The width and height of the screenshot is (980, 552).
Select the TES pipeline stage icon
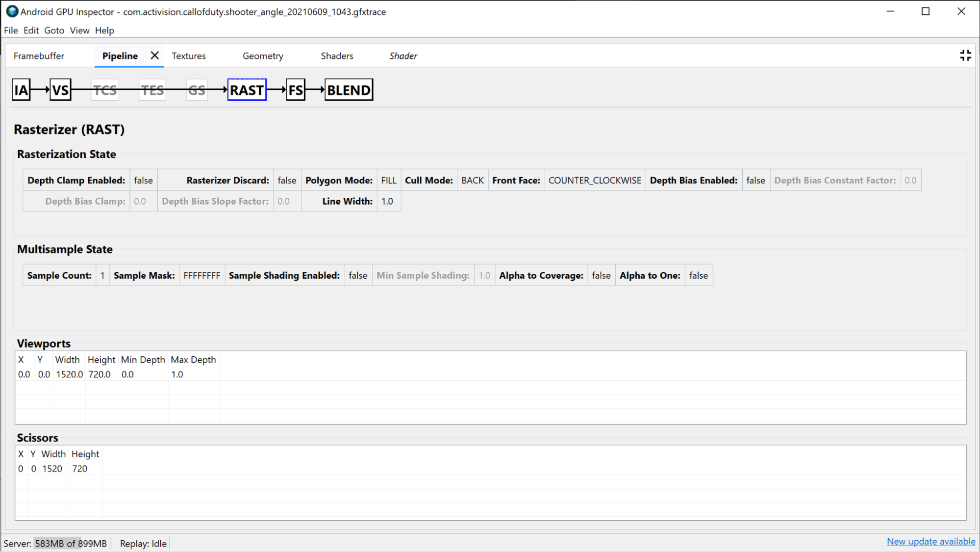tap(151, 90)
